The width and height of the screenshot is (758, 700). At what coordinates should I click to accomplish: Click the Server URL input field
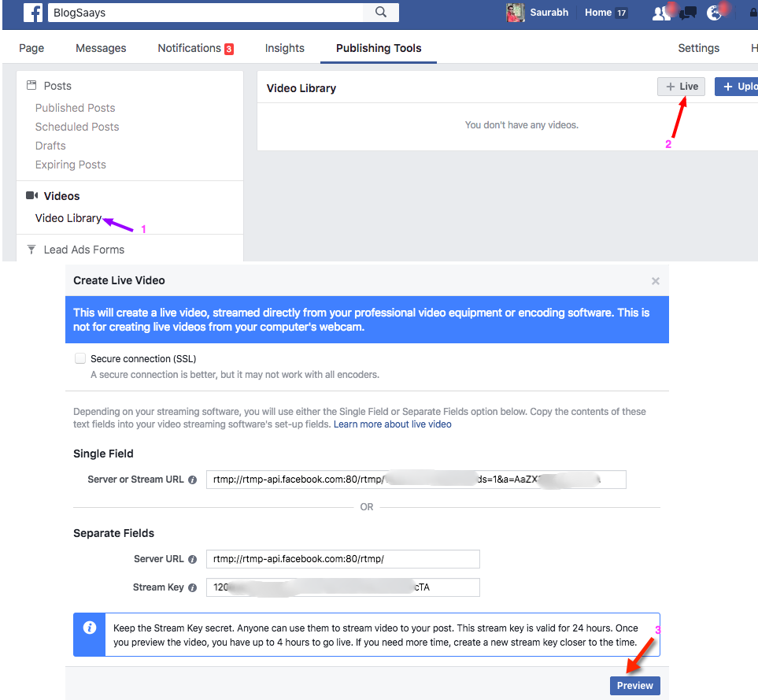tap(342, 559)
